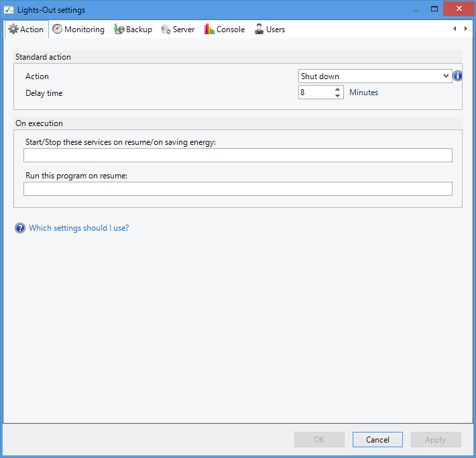Go to the Console tab
476x458 pixels.
click(x=225, y=29)
